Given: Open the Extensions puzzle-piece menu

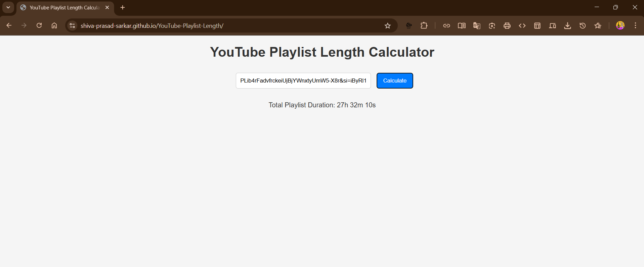Looking at the screenshot, I should click(x=424, y=25).
